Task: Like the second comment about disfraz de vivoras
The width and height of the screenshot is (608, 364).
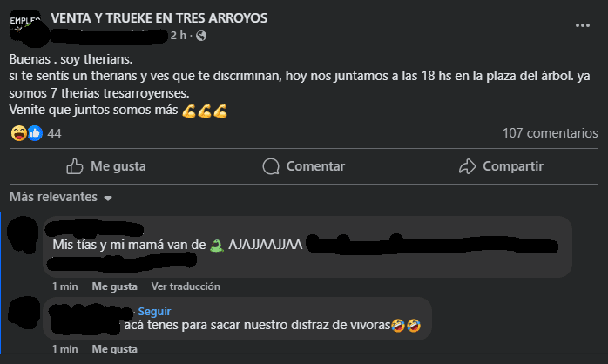Action: click(114, 349)
